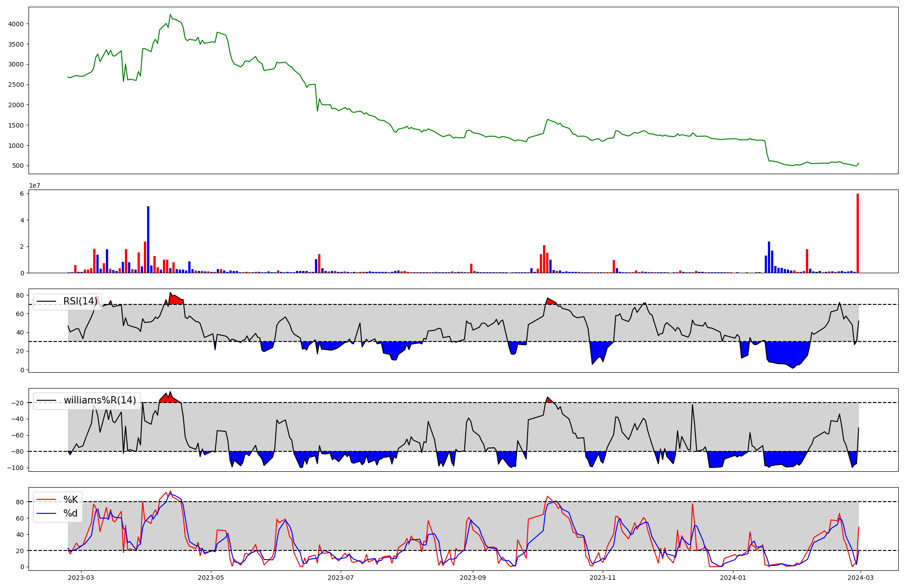Click the 6 tick on volume axis
The height and width of the screenshot is (588, 905).
(22, 194)
